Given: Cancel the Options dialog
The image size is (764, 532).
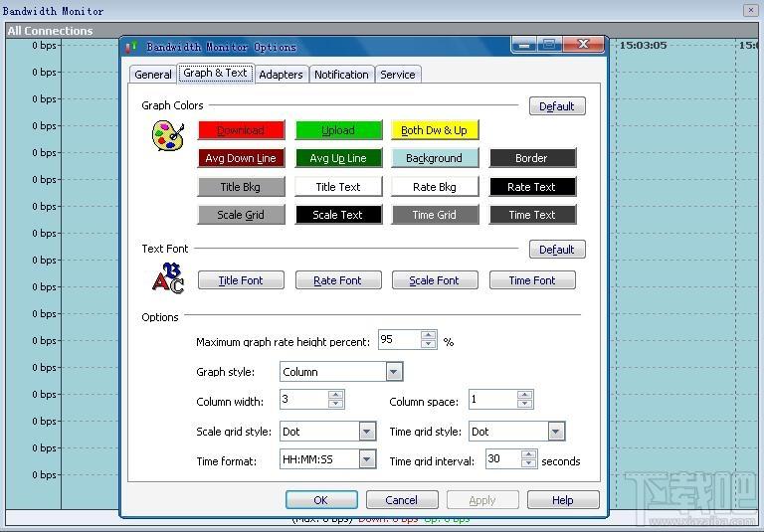Looking at the screenshot, I should (402, 500).
